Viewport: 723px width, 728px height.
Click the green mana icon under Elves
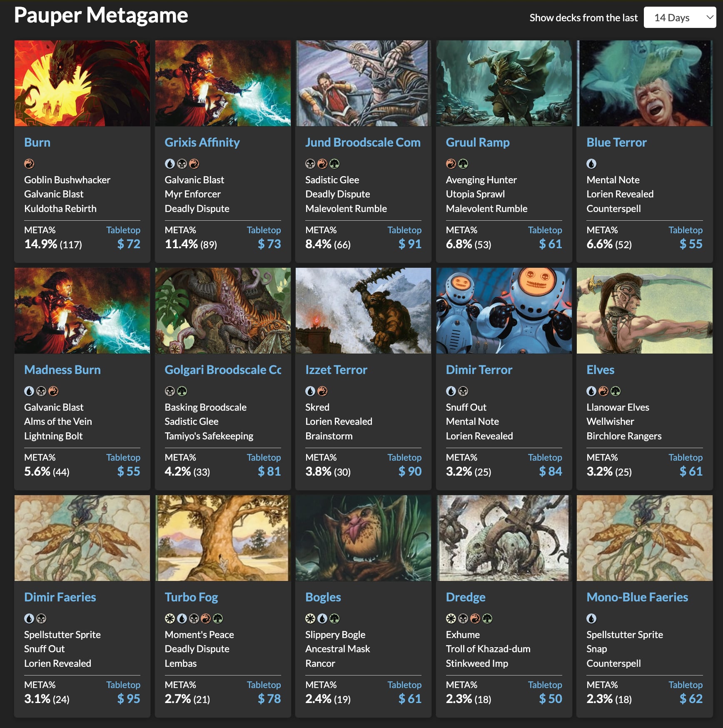click(616, 391)
